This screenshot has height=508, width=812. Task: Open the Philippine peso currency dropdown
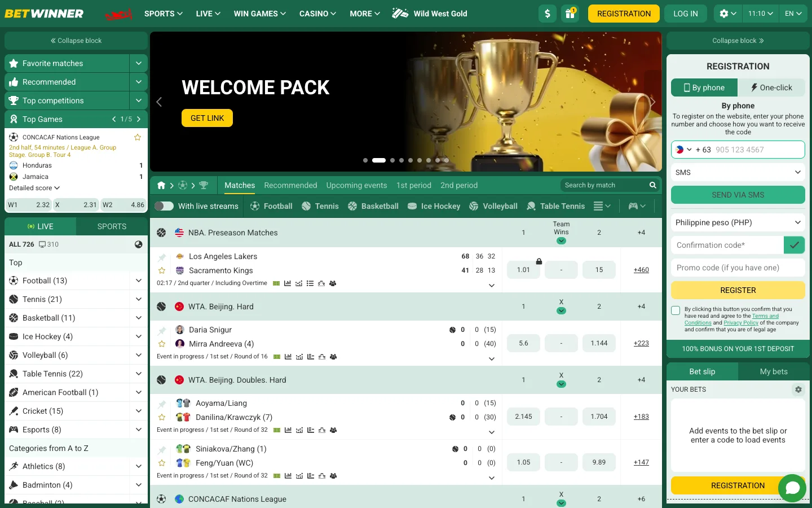738,222
